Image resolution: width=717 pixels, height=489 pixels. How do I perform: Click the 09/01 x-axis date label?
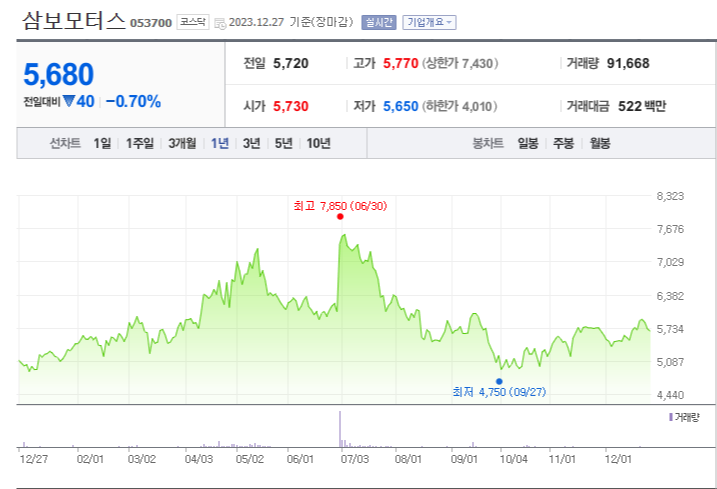464,459
